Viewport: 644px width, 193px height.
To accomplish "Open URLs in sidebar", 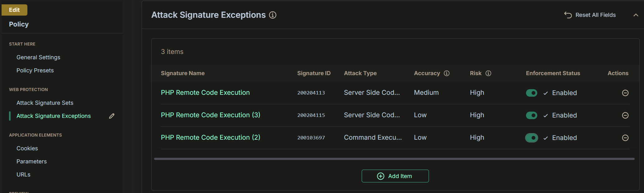I will [23, 175].
